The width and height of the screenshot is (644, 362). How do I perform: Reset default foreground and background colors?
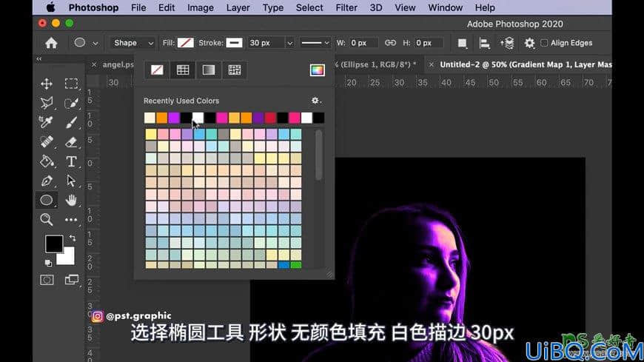48,263
